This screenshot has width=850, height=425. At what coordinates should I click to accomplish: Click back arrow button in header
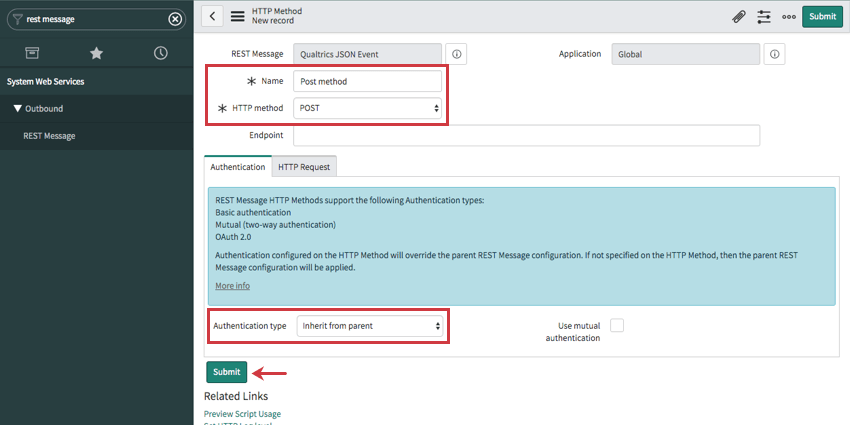pyautogui.click(x=212, y=16)
